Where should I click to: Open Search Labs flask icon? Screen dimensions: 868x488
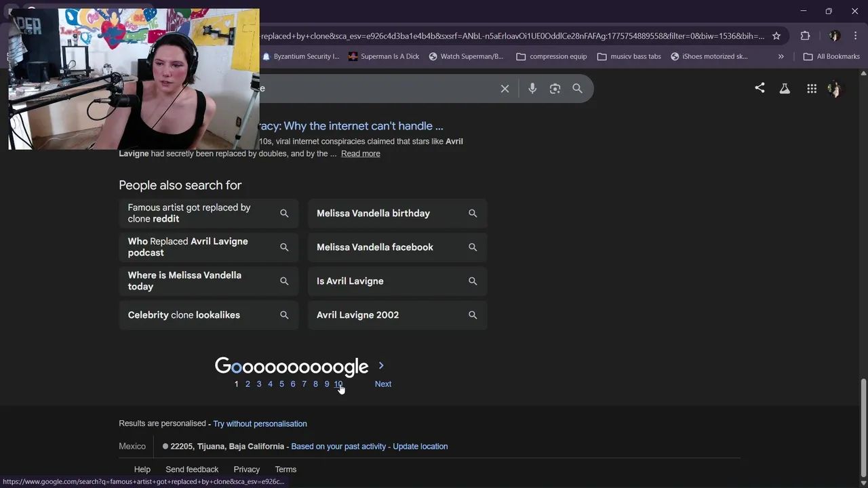tap(785, 89)
